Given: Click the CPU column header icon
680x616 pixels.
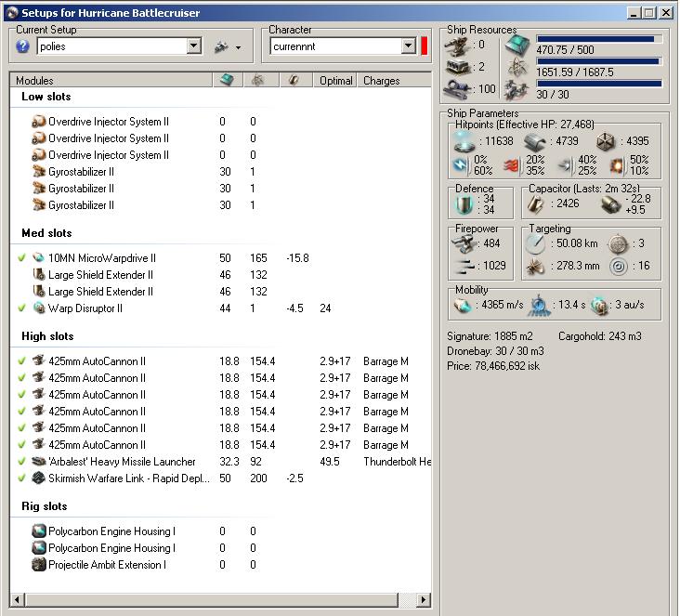Looking at the screenshot, I should [x=228, y=80].
